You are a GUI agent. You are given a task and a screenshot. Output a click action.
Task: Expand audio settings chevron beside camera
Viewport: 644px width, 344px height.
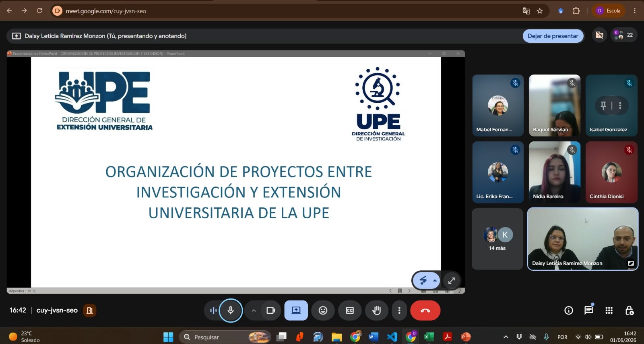(254, 311)
